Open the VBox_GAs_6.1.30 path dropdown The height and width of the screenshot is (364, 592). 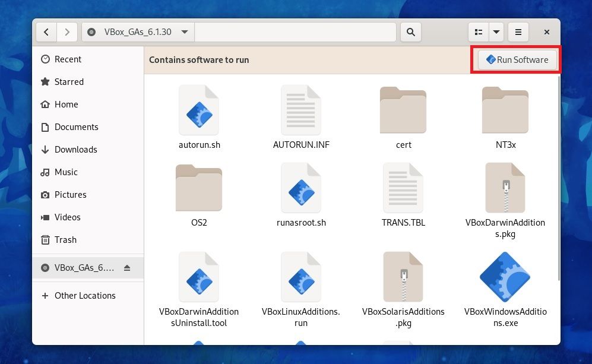pos(185,32)
